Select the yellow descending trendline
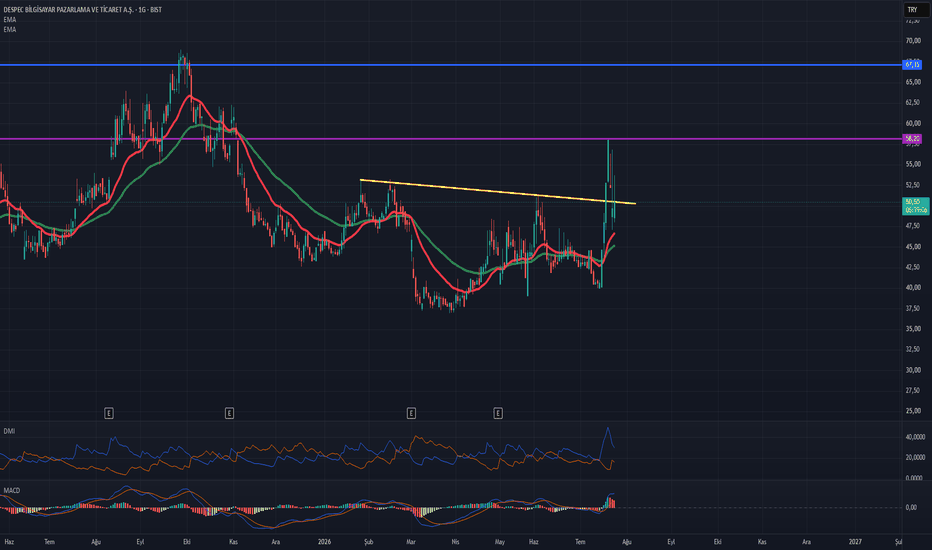The height and width of the screenshot is (550, 932). click(x=498, y=191)
